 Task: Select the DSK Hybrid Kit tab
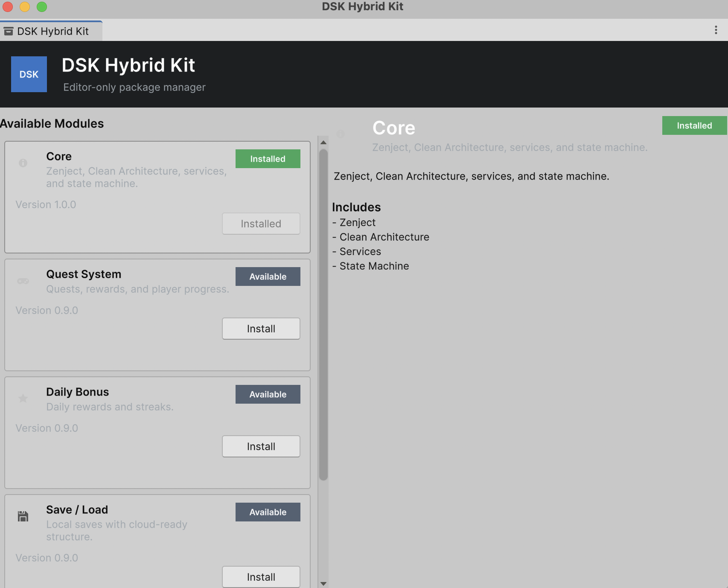[x=51, y=31]
